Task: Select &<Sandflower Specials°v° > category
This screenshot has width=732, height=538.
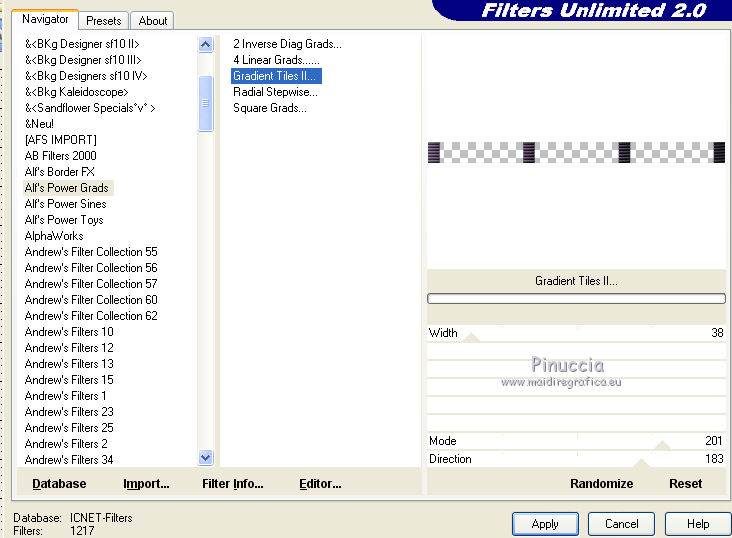Action: coord(90,108)
